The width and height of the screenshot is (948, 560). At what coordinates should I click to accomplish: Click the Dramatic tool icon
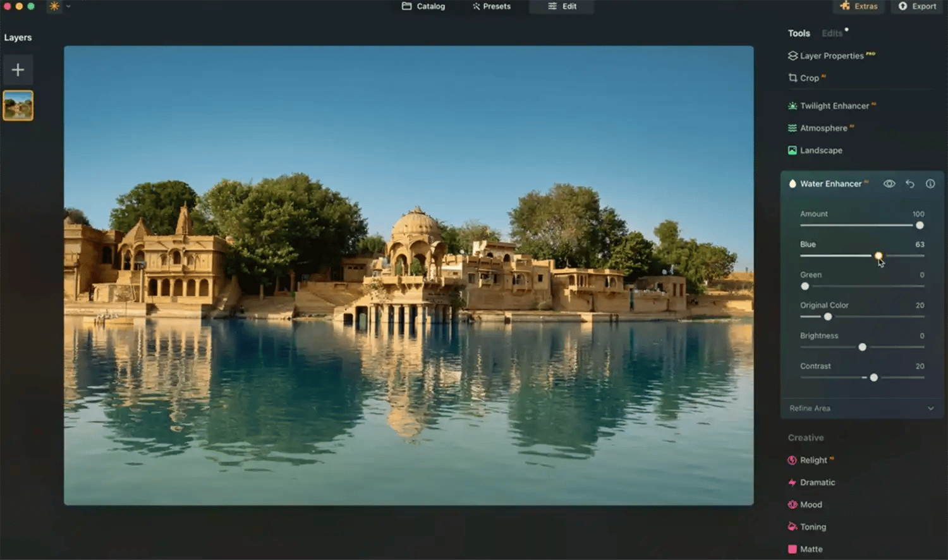point(793,482)
